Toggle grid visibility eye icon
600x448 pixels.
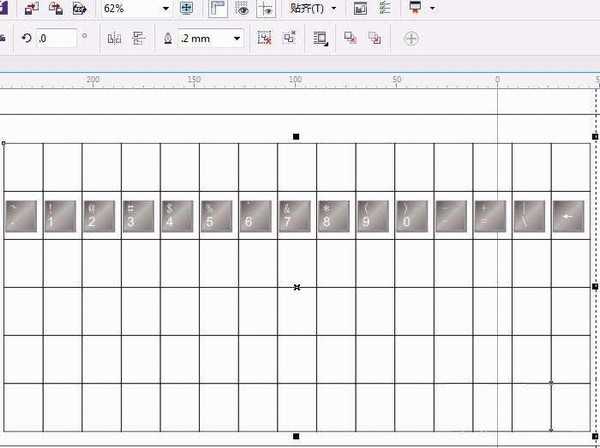[241, 8]
